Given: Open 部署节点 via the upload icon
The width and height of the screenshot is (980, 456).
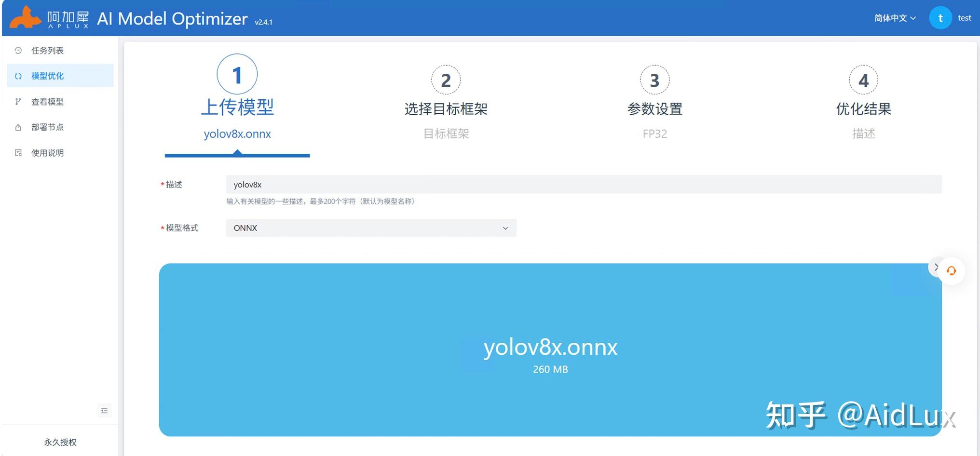Looking at the screenshot, I should pos(18,127).
